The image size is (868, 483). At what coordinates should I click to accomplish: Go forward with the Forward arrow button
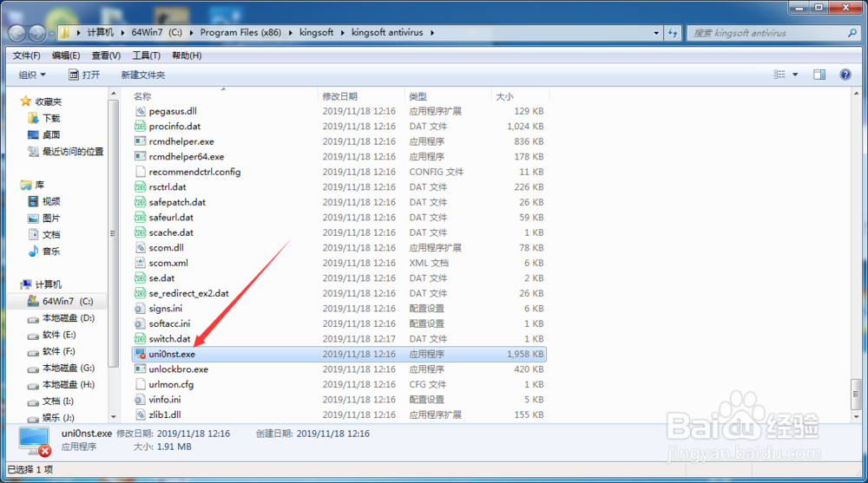(x=37, y=33)
